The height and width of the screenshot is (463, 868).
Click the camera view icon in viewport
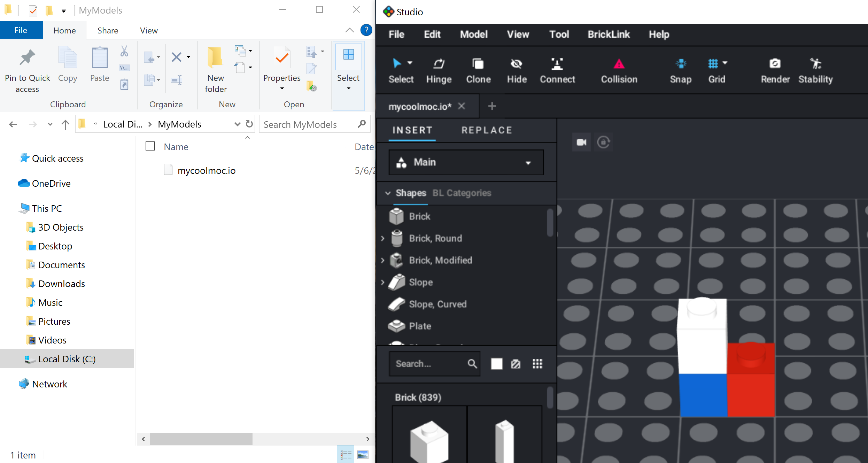(x=581, y=142)
